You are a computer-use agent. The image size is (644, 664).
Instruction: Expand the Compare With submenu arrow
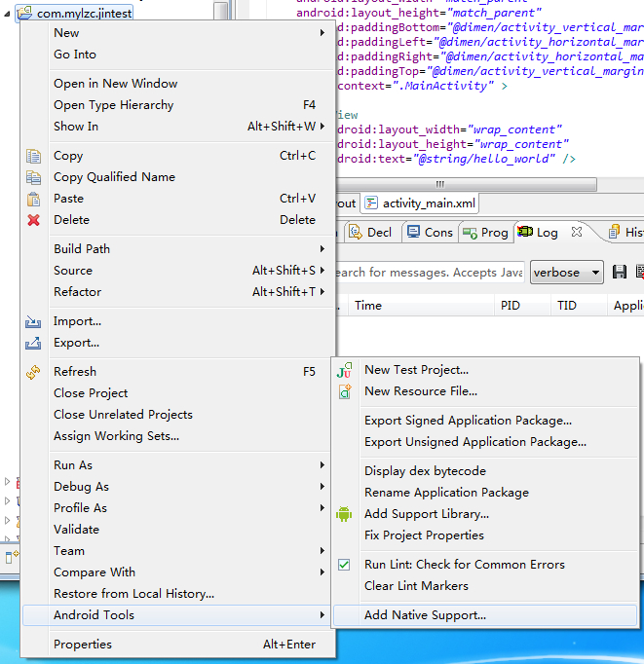322,572
